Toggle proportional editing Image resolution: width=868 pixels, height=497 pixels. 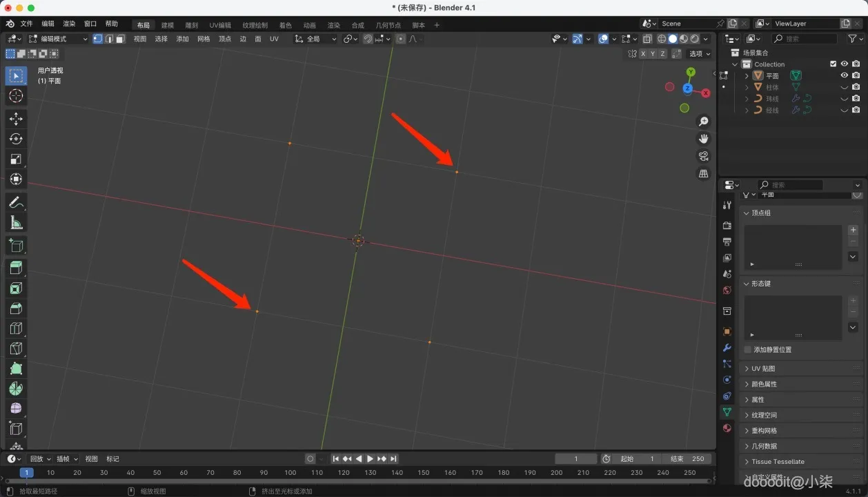point(401,39)
